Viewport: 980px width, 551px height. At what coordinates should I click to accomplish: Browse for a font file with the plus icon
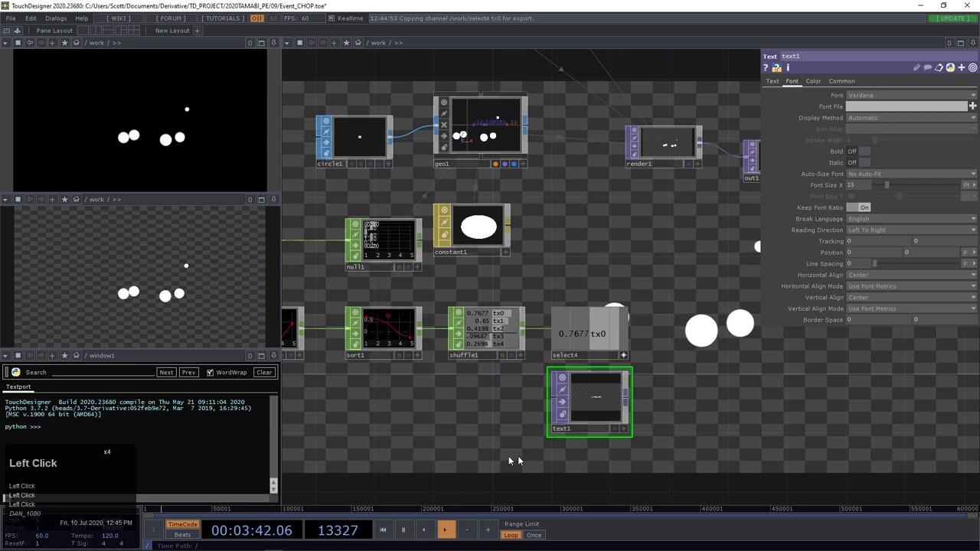[x=973, y=106]
